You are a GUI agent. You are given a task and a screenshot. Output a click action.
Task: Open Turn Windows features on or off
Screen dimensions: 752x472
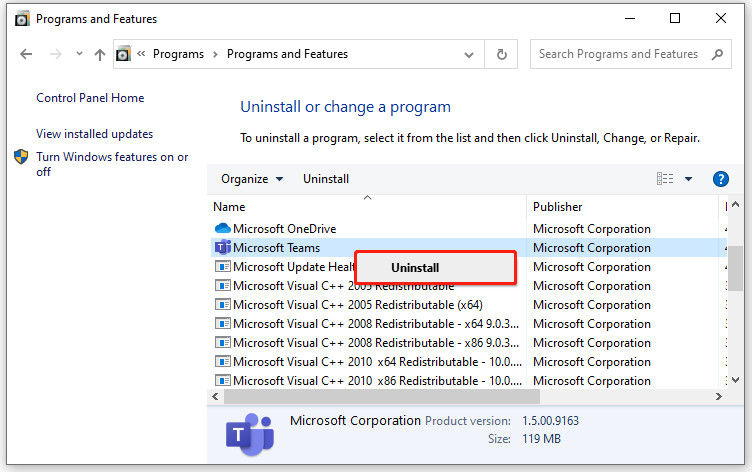point(112,164)
